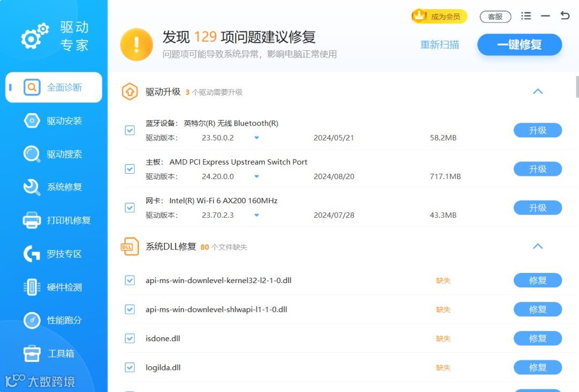Click the 系统DLL修复 DLL file icon
The height and width of the screenshot is (392, 579).
click(130, 247)
